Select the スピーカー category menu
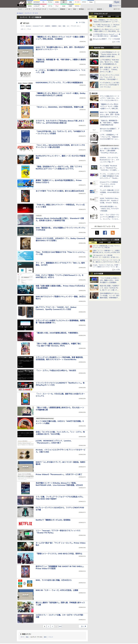 (x=90, y=9)
